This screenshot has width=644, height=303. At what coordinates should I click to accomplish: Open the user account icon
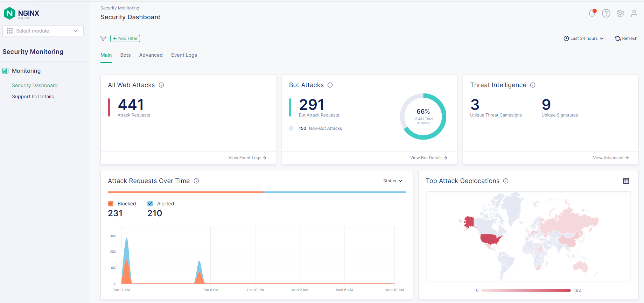634,13
